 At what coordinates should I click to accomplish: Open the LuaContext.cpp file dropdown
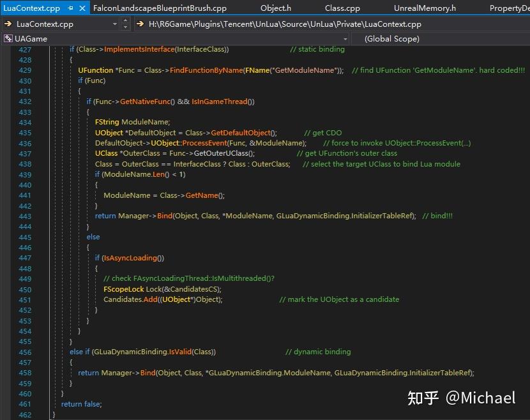tap(114, 24)
